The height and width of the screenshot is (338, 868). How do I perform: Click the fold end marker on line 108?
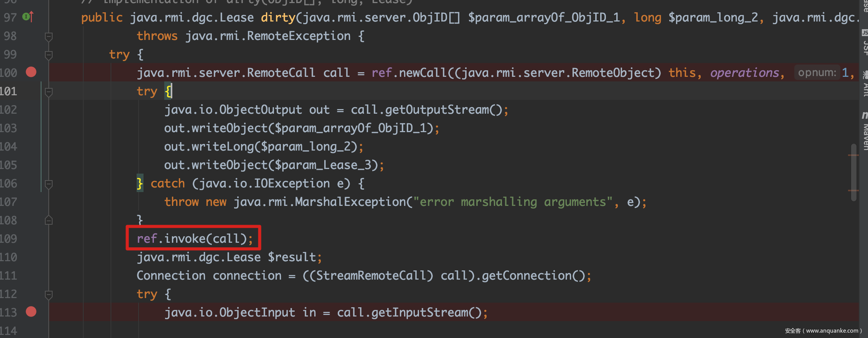[49, 220]
